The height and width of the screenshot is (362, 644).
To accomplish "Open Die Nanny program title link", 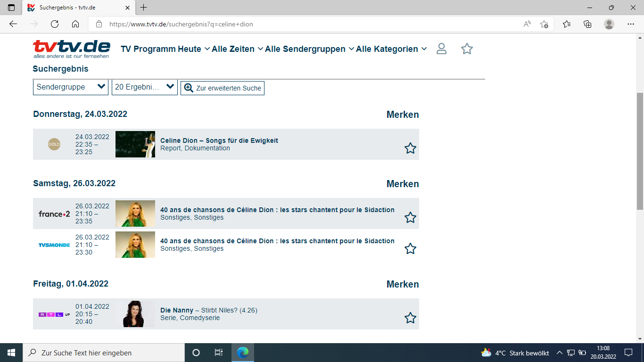I will pyautogui.click(x=177, y=310).
